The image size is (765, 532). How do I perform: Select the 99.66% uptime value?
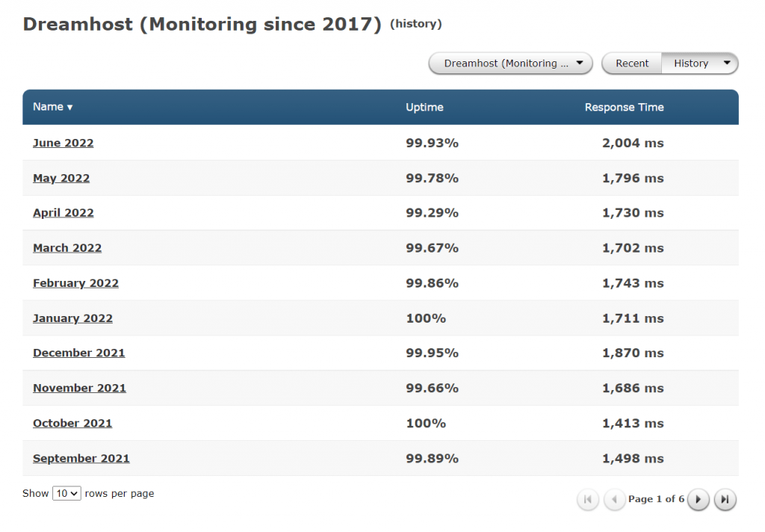[x=432, y=388]
